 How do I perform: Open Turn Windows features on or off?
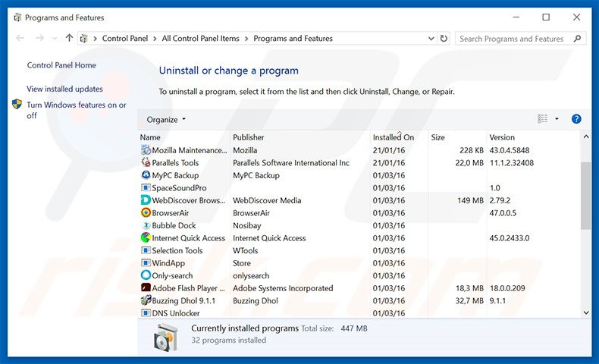click(x=77, y=110)
